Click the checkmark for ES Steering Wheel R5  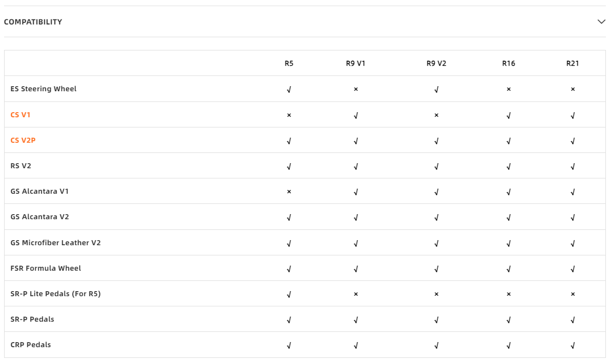tap(289, 89)
